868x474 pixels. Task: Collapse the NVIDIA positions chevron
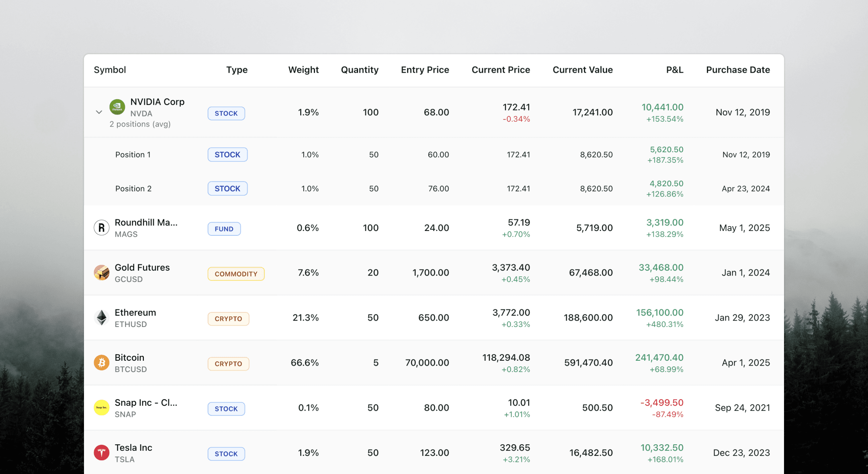pyautogui.click(x=99, y=112)
